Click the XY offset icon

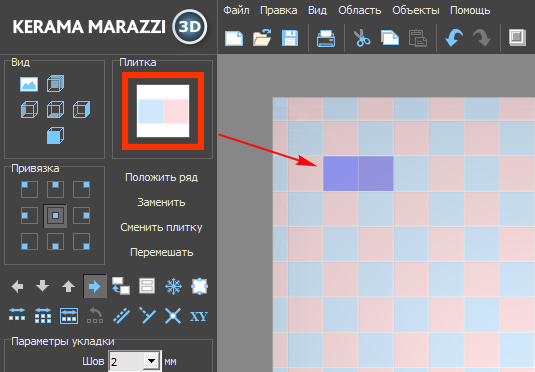[199, 317]
